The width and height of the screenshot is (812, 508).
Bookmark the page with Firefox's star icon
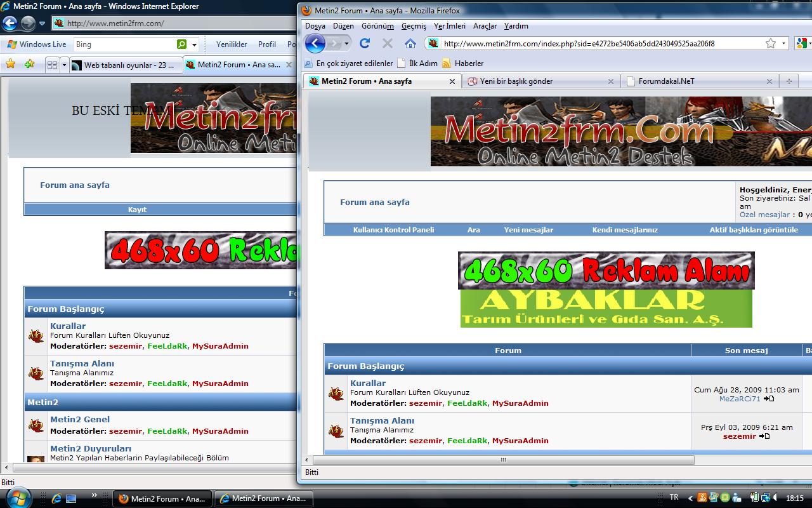click(771, 43)
